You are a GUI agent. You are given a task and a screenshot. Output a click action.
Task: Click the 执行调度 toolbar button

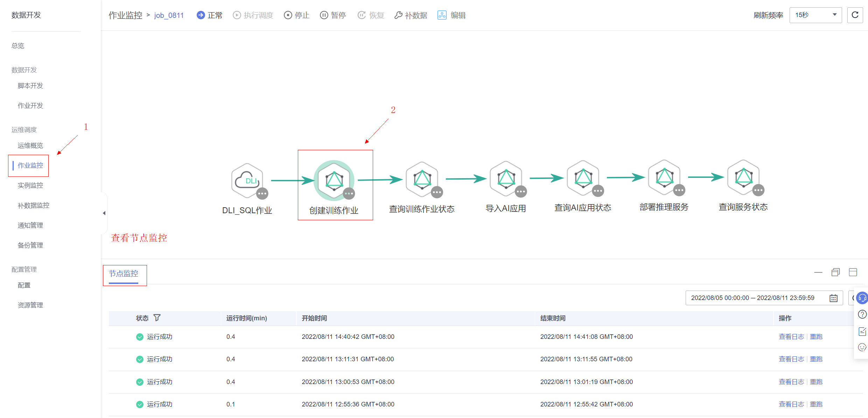tap(253, 15)
